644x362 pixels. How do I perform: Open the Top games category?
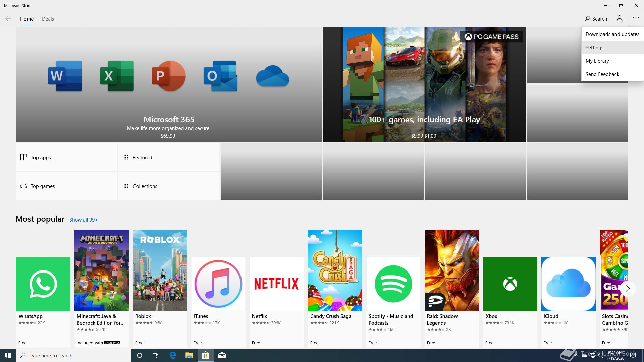pos(66,186)
